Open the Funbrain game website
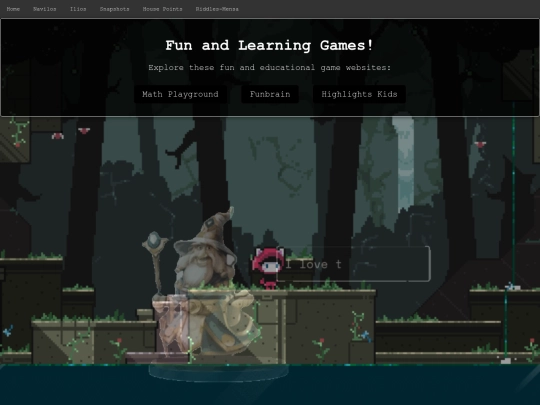The image size is (540, 405). 270,94
